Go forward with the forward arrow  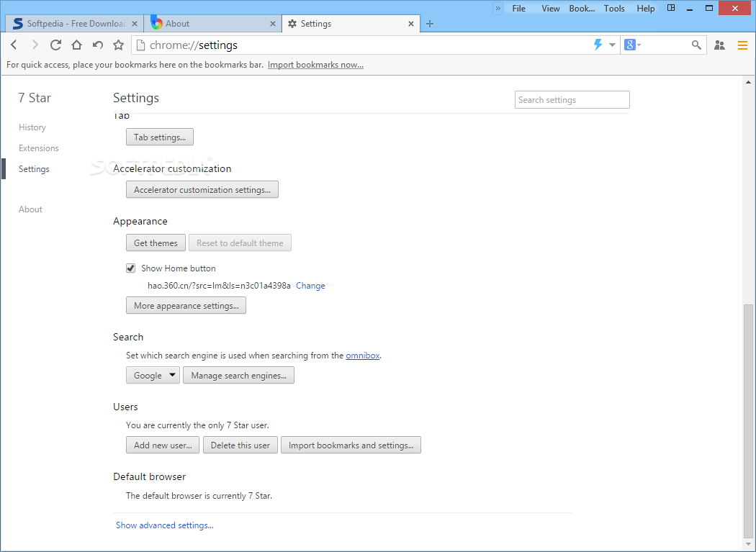(x=35, y=45)
